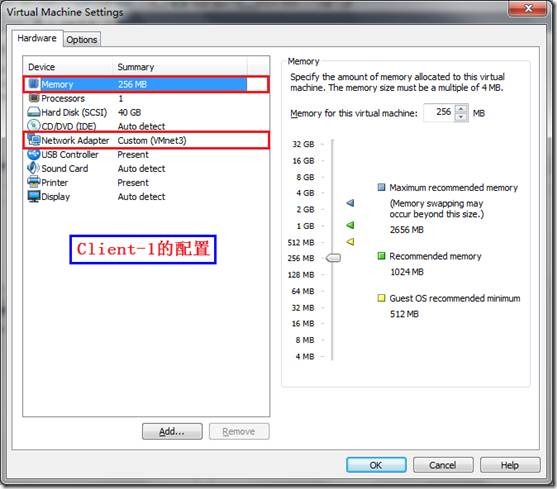557x489 pixels.
Task: Click the 2 GB slider scale label
Action: (305, 210)
